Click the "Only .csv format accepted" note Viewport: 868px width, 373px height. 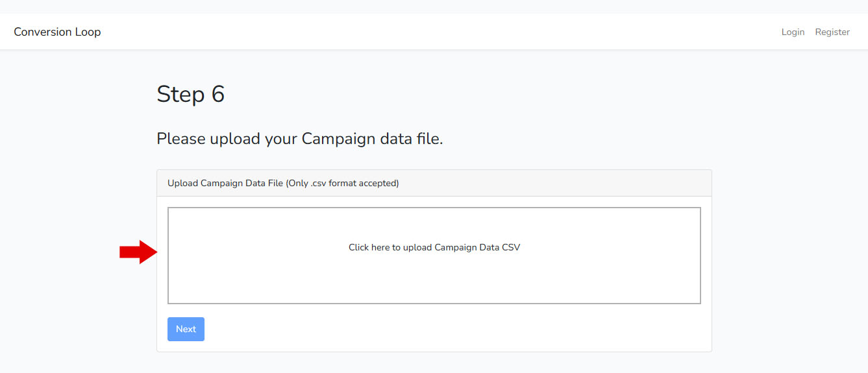[343, 183]
